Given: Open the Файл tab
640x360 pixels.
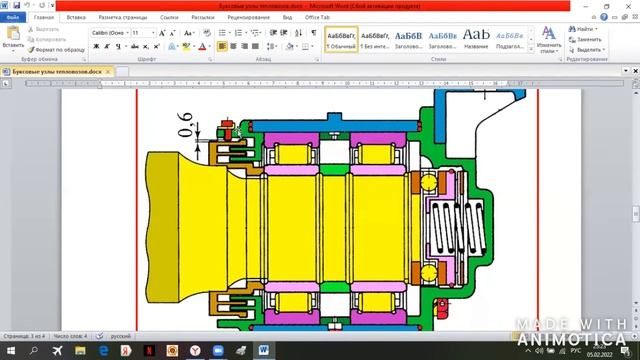Looking at the screenshot, I should coord(13,18).
